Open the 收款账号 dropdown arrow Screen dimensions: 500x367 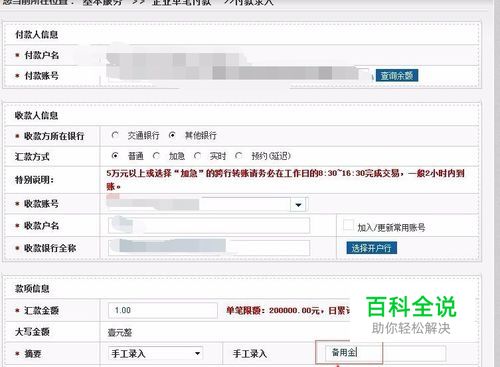(x=298, y=204)
